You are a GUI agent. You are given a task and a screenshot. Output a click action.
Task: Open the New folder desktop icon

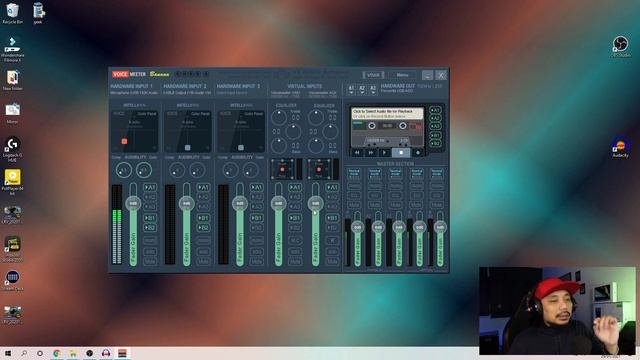coord(13,80)
